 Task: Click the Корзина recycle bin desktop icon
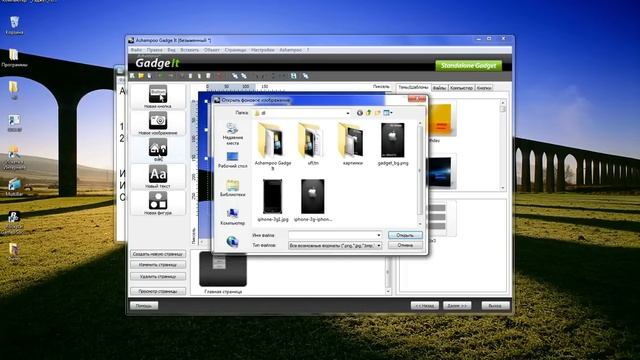pyautogui.click(x=14, y=25)
